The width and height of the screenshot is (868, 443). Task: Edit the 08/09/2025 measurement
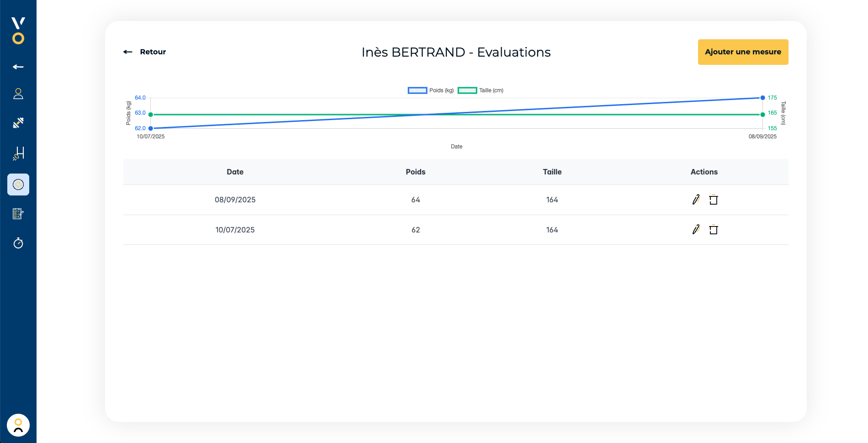pyautogui.click(x=696, y=200)
